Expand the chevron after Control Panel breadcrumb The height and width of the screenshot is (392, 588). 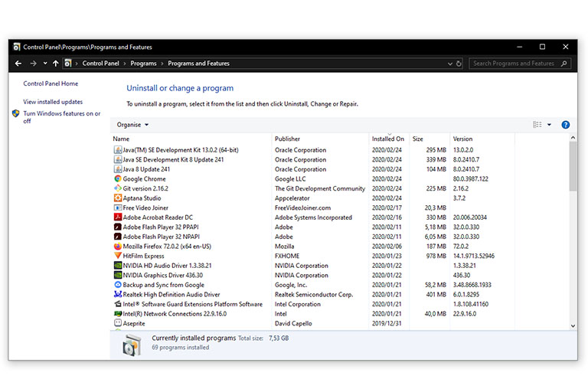125,64
